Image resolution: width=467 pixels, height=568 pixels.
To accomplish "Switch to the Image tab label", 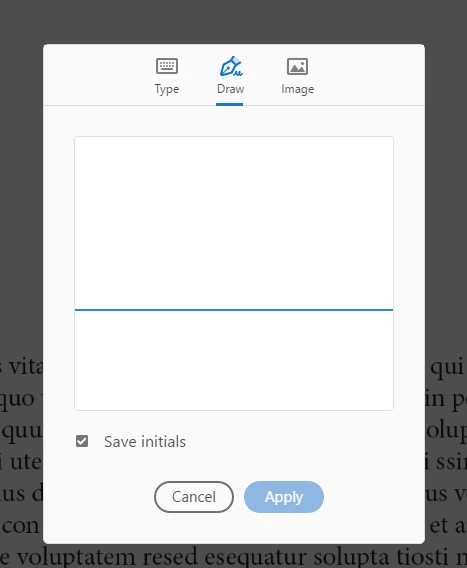I will click(x=297, y=89).
